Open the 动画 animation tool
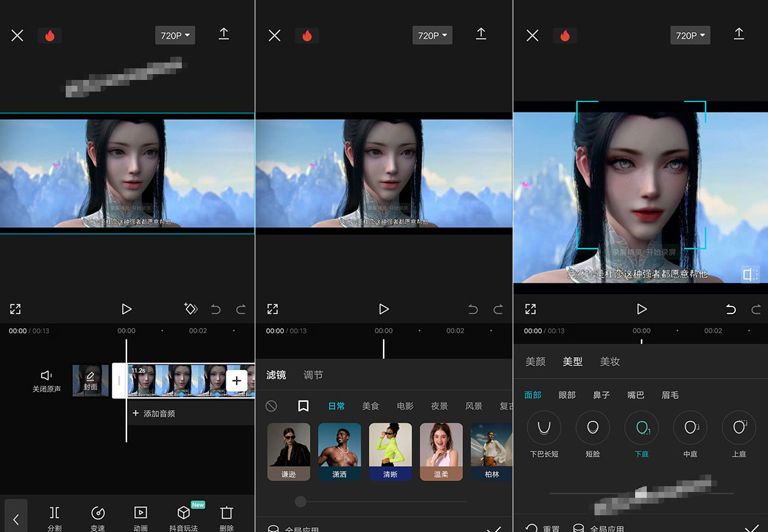This screenshot has height=532, width=768. click(x=141, y=518)
